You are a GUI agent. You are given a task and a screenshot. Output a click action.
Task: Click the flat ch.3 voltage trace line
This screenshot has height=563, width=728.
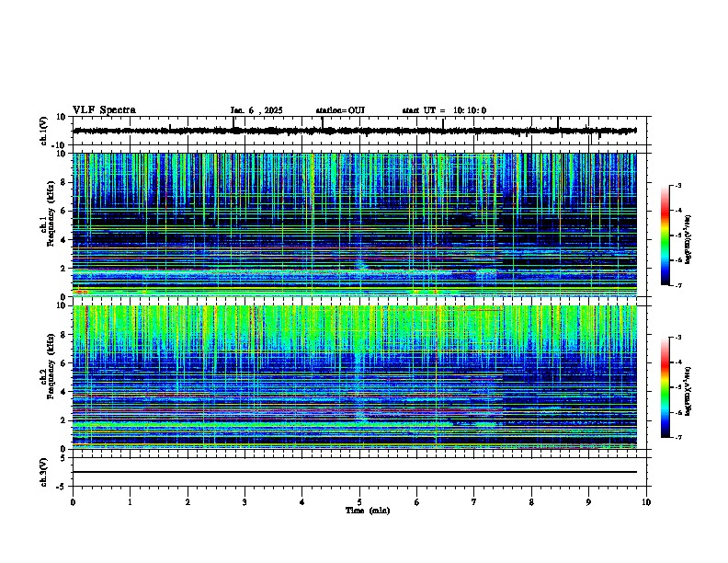355,472
